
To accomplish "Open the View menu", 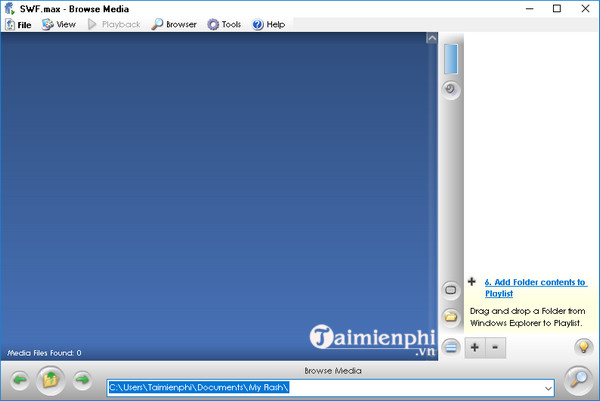I will coord(59,25).
